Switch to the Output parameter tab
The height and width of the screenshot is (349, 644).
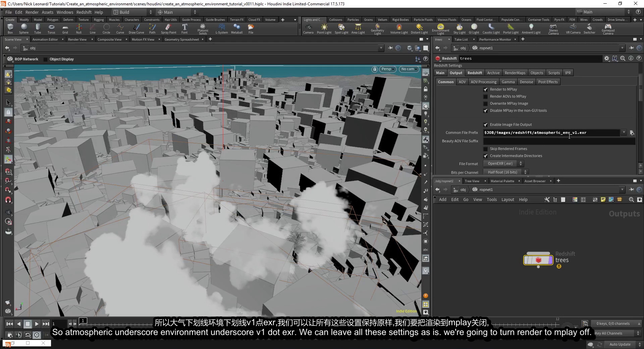[456, 73]
